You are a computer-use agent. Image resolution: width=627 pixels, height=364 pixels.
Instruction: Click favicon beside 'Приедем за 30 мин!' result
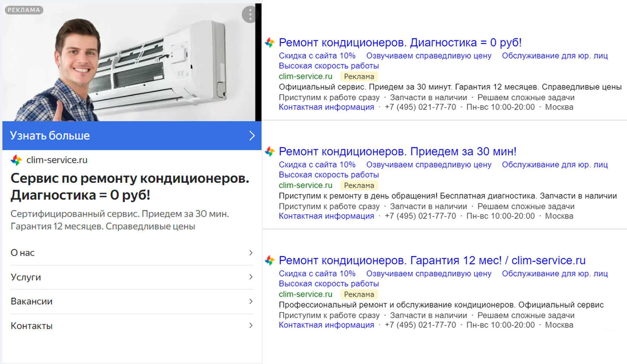tap(269, 151)
